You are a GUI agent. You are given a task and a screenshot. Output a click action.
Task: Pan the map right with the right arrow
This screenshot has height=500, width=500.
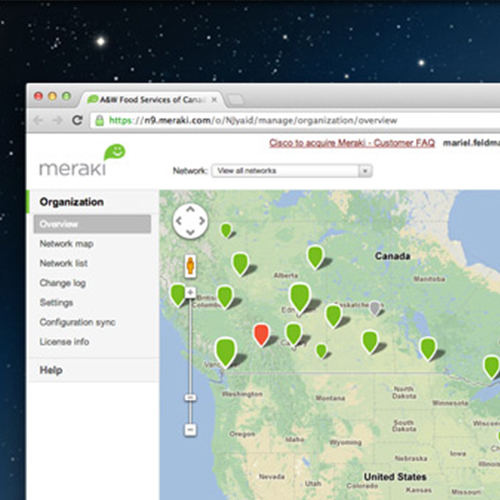coord(202,221)
